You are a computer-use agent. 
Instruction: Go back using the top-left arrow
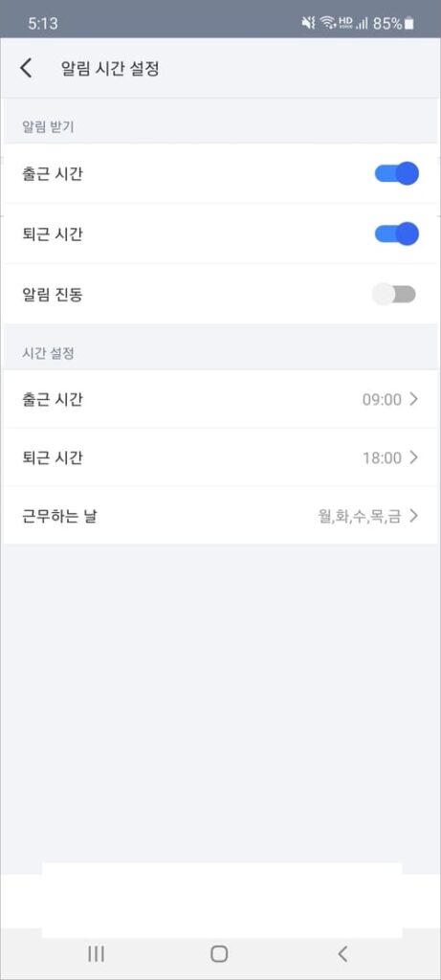26,68
